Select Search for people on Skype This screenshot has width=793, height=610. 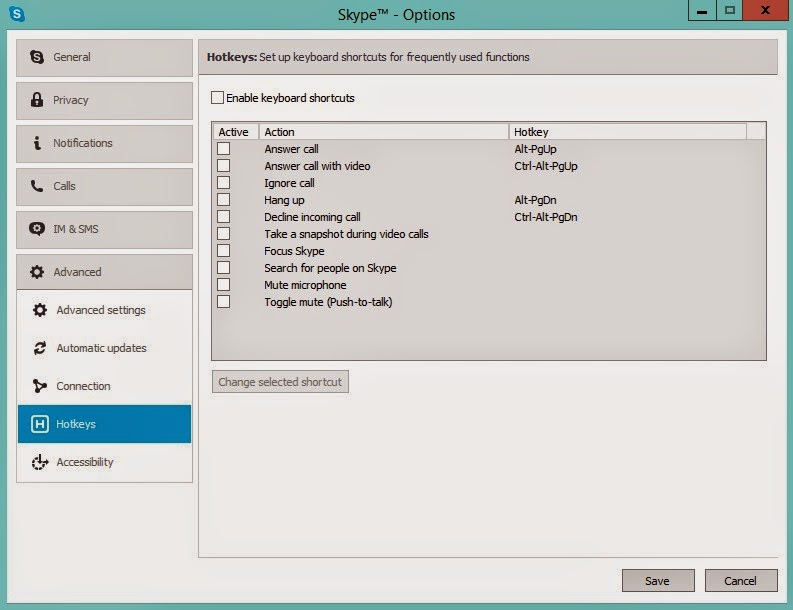(x=330, y=268)
